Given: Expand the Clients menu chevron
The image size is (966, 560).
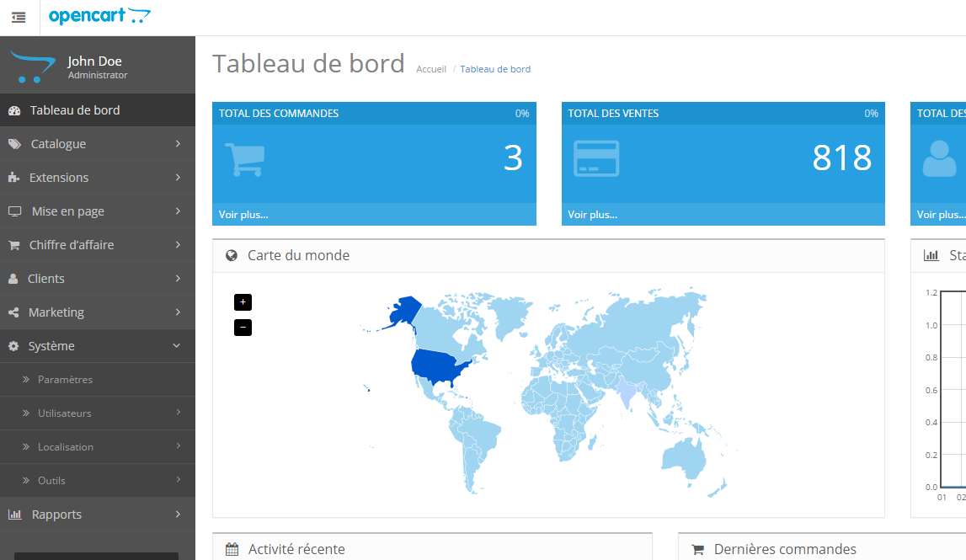Looking at the screenshot, I should pyautogui.click(x=178, y=279).
